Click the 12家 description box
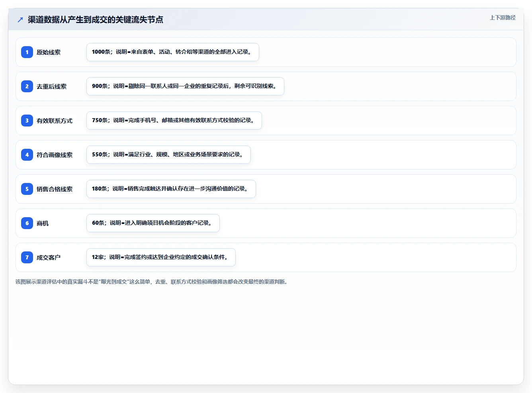This screenshot has height=393, width=532. tap(161, 257)
